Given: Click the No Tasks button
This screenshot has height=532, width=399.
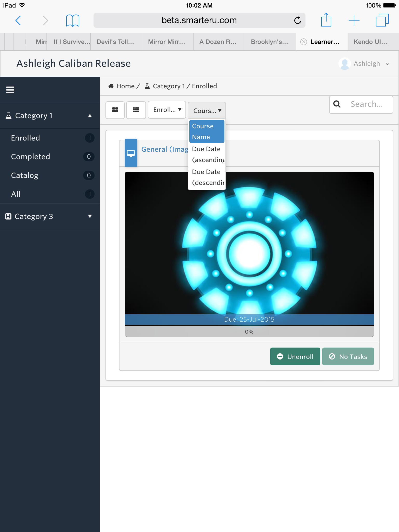Looking at the screenshot, I should point(348,356).
